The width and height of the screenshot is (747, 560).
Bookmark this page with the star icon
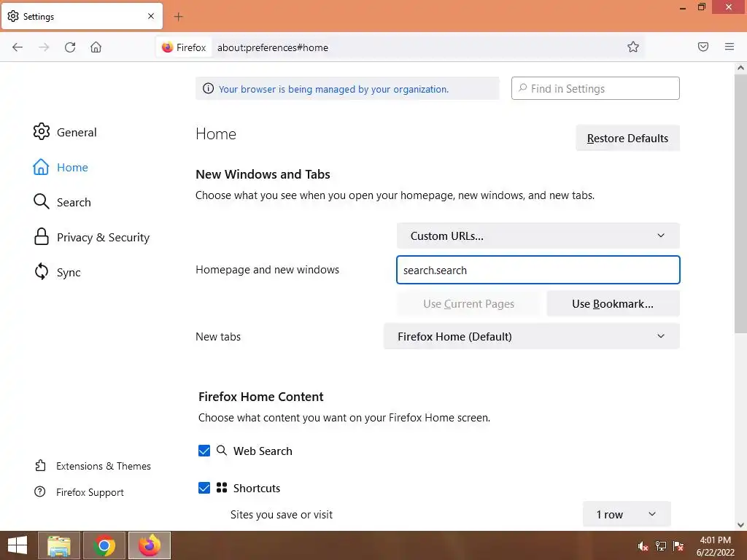tap(632, 47)
